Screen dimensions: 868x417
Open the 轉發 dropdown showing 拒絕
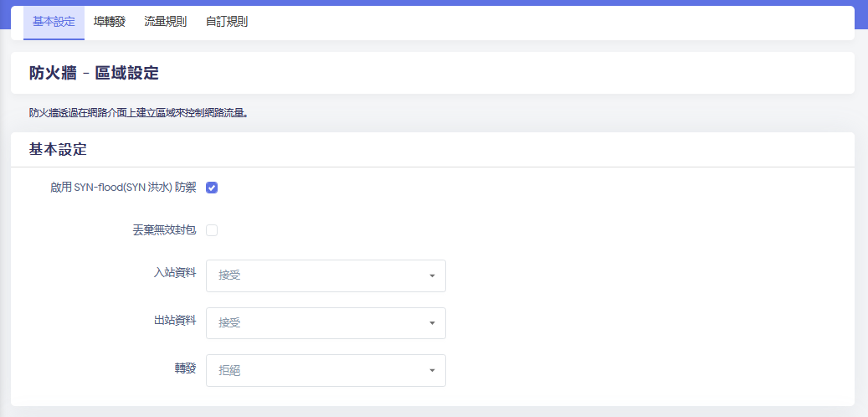(325, 370)
